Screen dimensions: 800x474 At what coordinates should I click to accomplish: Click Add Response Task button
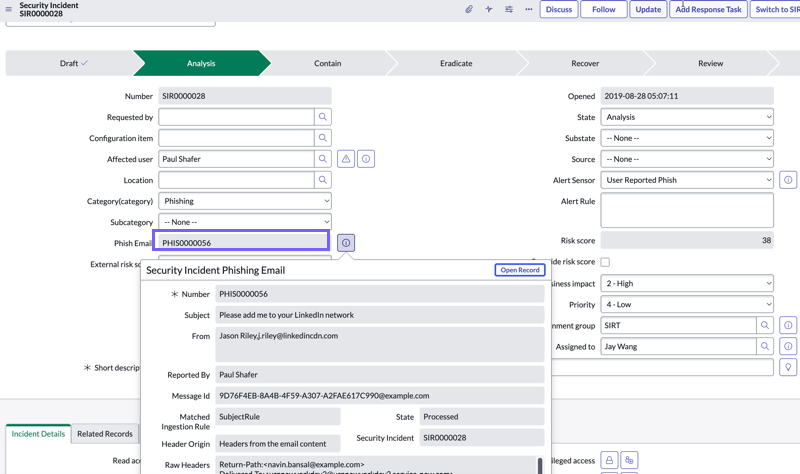pos(708,9)
